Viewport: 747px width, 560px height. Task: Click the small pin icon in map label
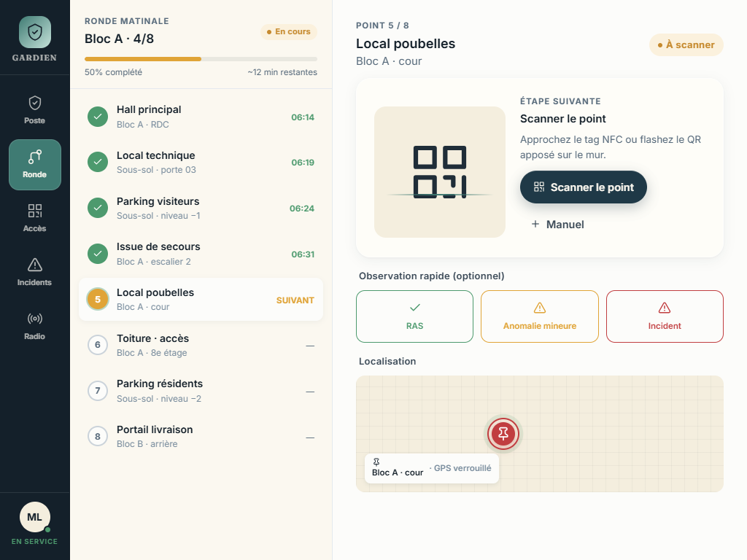point(376,462)
